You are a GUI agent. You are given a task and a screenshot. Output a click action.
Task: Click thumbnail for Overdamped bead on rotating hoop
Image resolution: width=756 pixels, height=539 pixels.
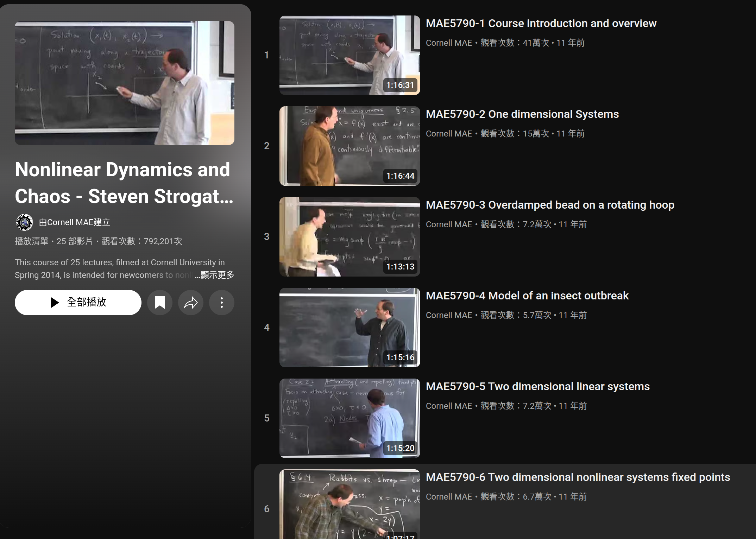click(x=349, y=236)
